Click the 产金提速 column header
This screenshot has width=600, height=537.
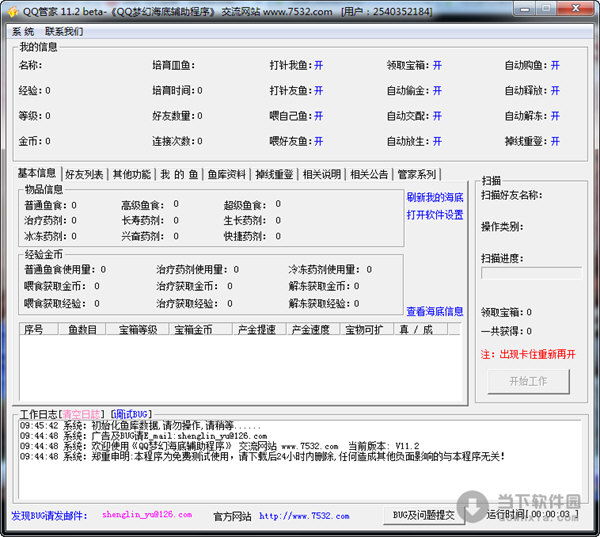(260, 329)
